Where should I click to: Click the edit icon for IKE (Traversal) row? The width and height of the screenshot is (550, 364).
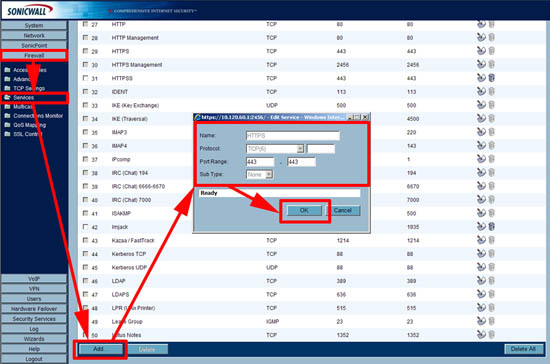click(x=481, y=118)
